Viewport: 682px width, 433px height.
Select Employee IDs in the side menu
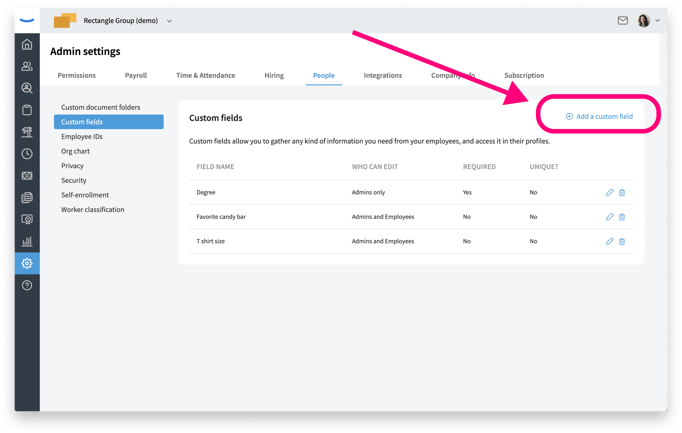pos(82,137)
